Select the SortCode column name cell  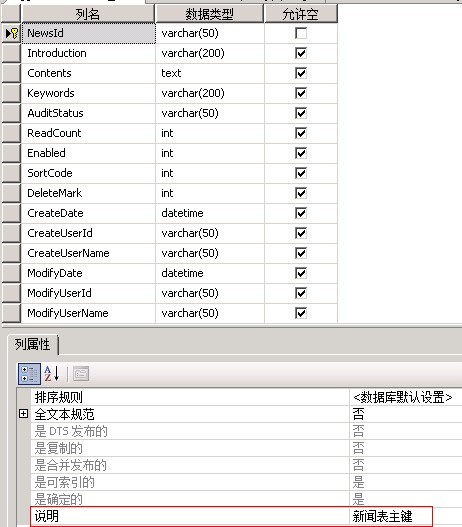point(88,173)
